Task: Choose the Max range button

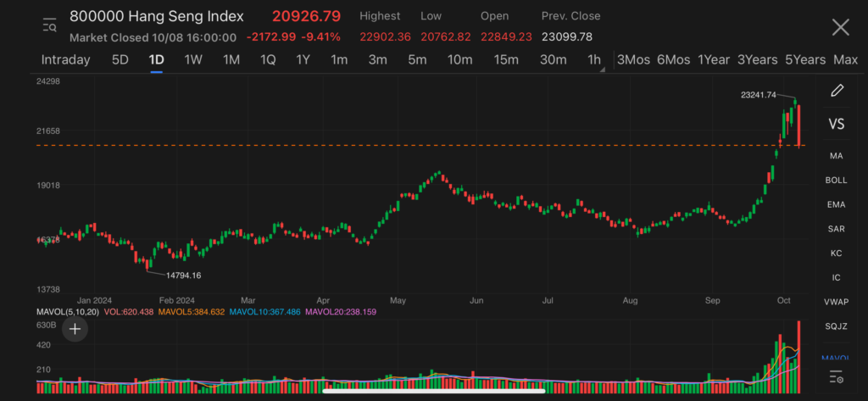Action: click(x=845, y=60)
